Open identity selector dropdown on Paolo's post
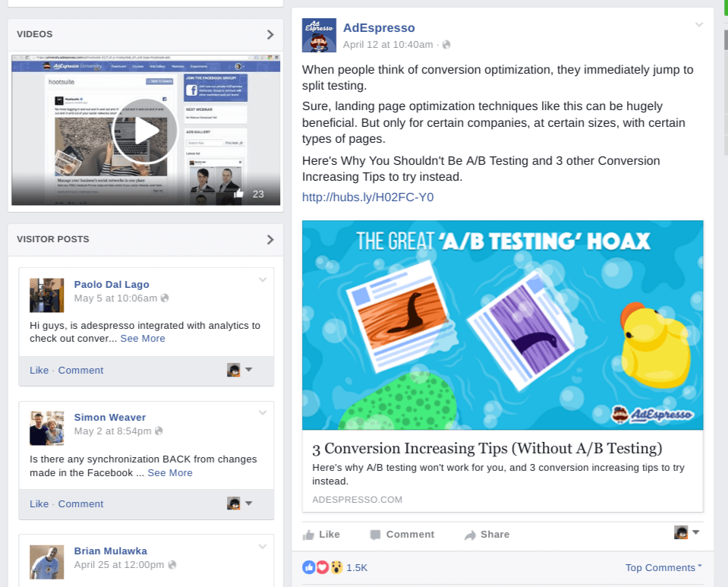Screen dimensions: 728x587 coord(249,370)
